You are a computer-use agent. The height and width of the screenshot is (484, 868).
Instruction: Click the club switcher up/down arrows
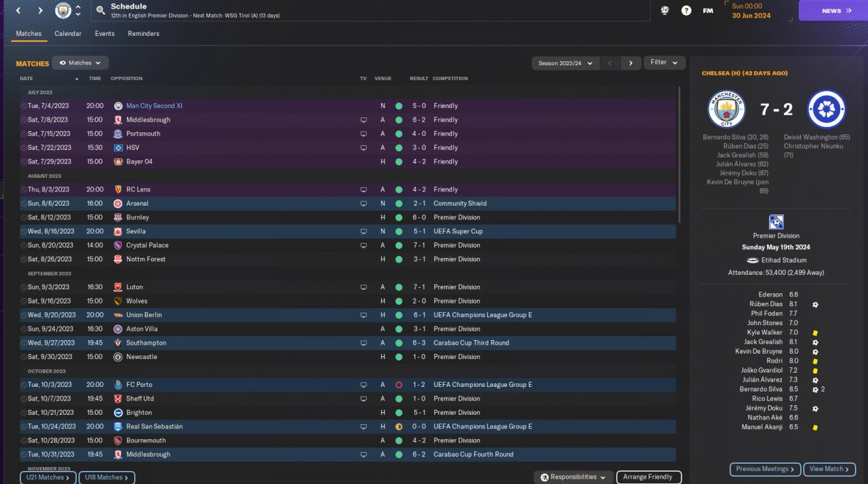(x=78, y=11)
